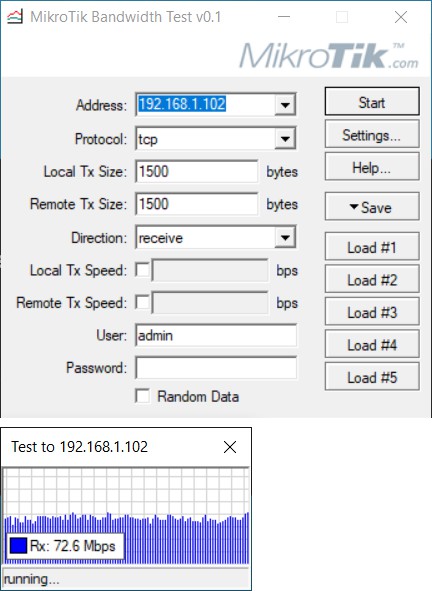Open the Direction dropdown arrow
Viewport: 432px width, 591px height.
(x=285, y=237)
